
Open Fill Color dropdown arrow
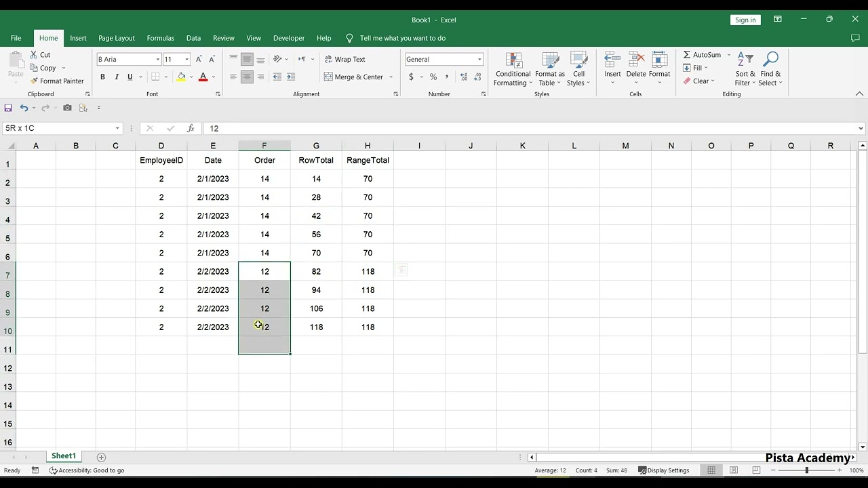click(x=191, y=77)
